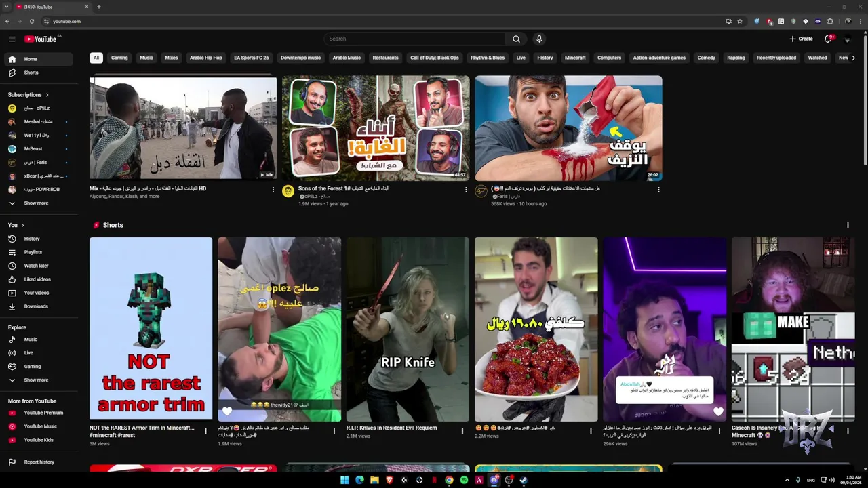Open options for the Mix video

[273, 190]
